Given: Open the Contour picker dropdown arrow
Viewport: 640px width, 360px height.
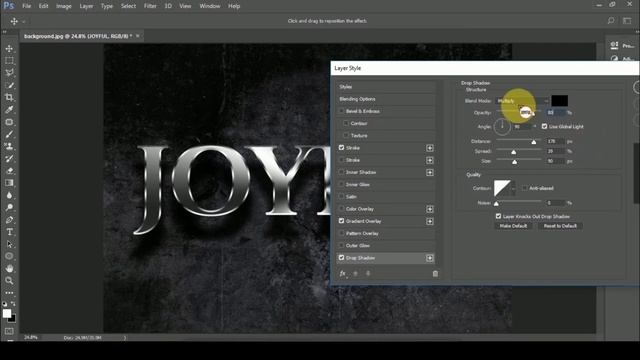Looking at the screenshot, I should coord(513,188).
